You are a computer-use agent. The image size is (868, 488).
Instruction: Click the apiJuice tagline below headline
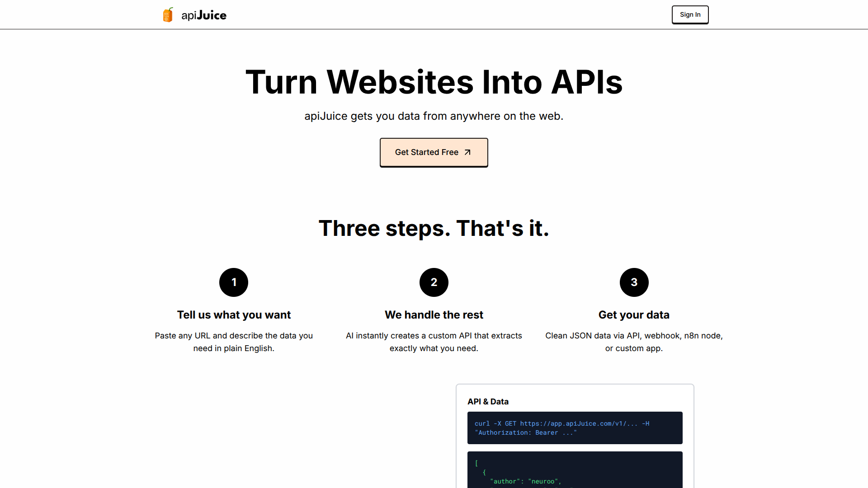(434, 116)
